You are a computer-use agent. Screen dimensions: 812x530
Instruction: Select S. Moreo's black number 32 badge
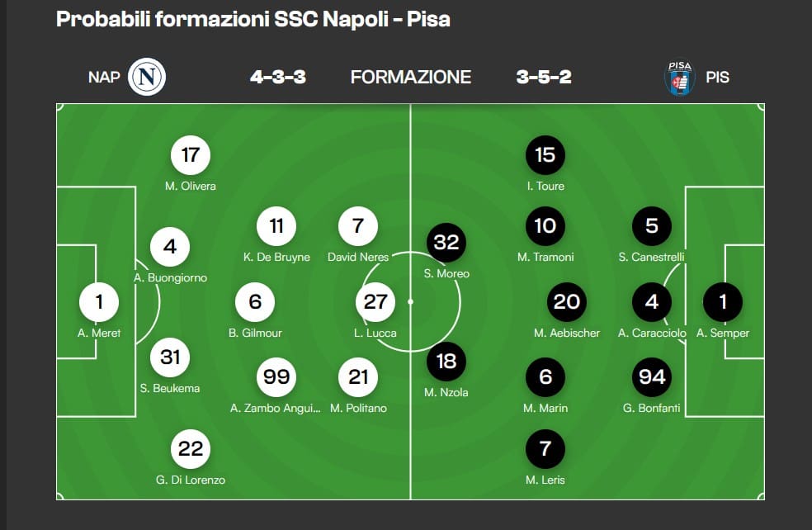tap(446, 242)
